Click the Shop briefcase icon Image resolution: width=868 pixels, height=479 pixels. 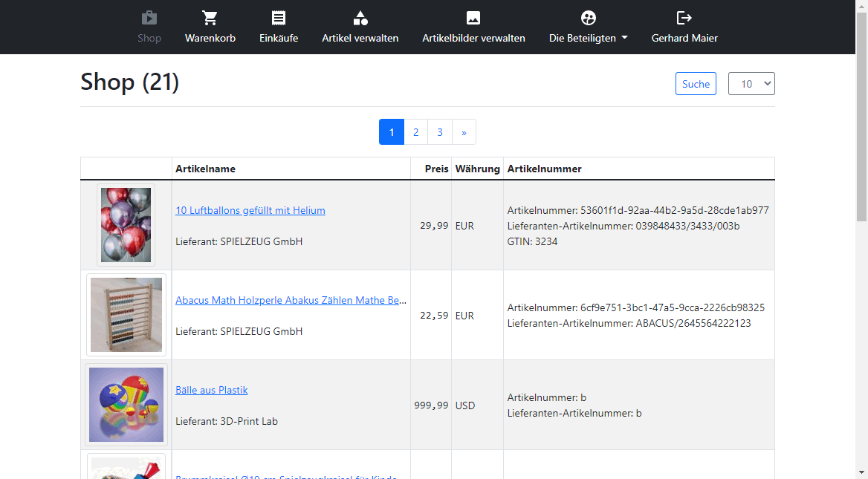pyautogui.click(x=149, y=18)
